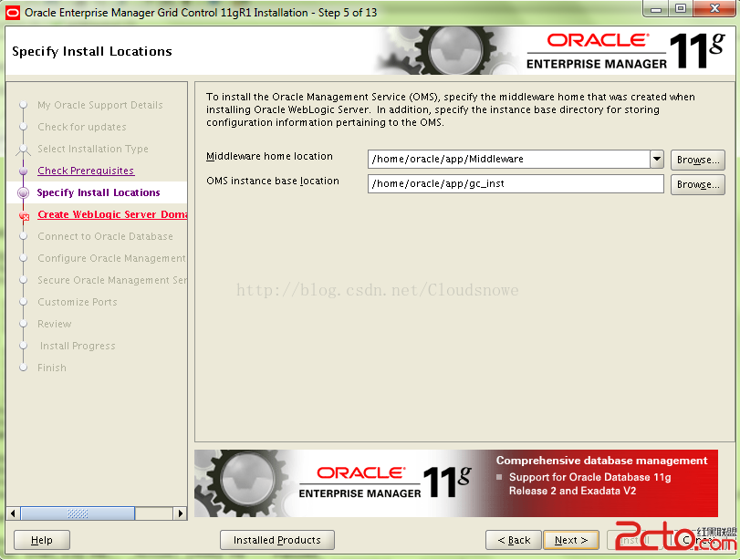Browse for the Middleware home location
Viewport: 740px width, 560px height.
[697, 160]
